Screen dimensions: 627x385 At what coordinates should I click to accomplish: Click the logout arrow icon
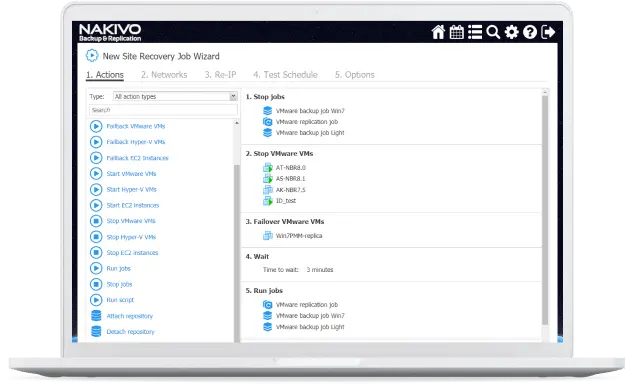coord(548,32)
